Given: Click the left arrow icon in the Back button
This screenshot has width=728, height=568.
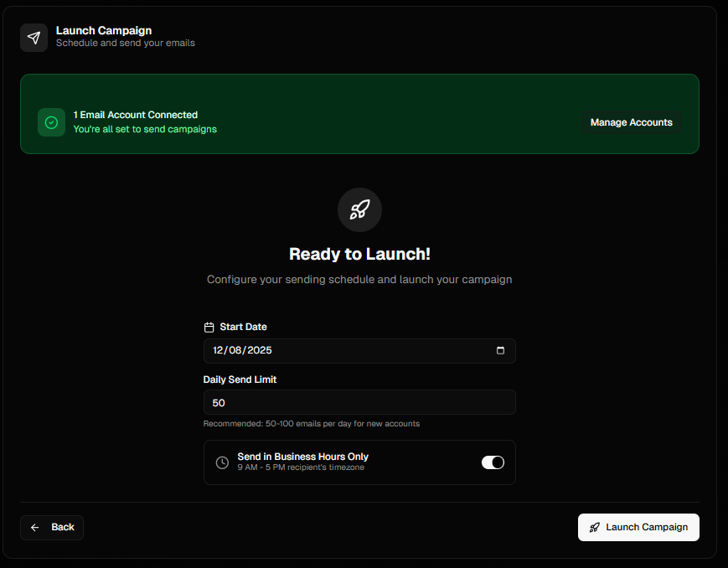Looking at the screenshot, I should click(x=35, y=528).
